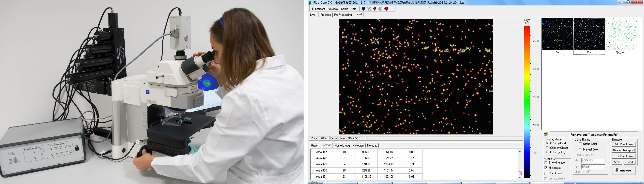Click the gray device connection toolbar icon
This screenshot has height=184, width=644.
coord(369,9)
